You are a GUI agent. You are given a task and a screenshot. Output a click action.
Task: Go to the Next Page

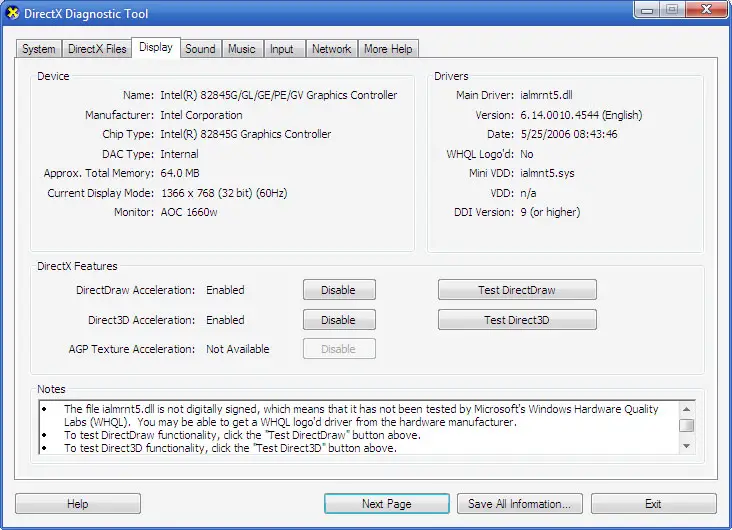click(387, 504)
